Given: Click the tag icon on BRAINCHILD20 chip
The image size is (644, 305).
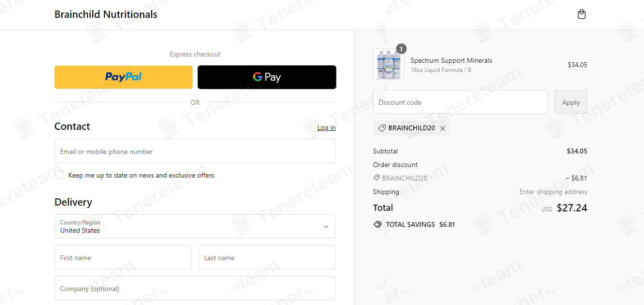Looking at the screenshot, I should coord(381,128).
